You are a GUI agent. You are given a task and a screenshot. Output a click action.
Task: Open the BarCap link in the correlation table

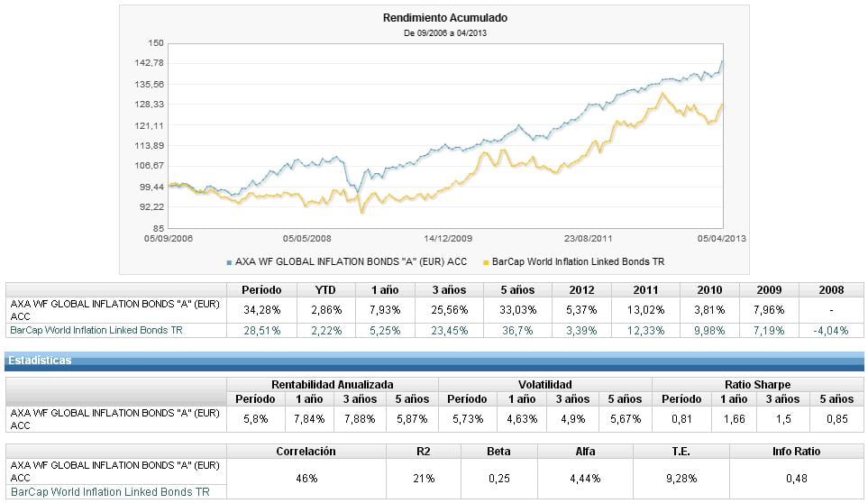(x=108, y=492)
